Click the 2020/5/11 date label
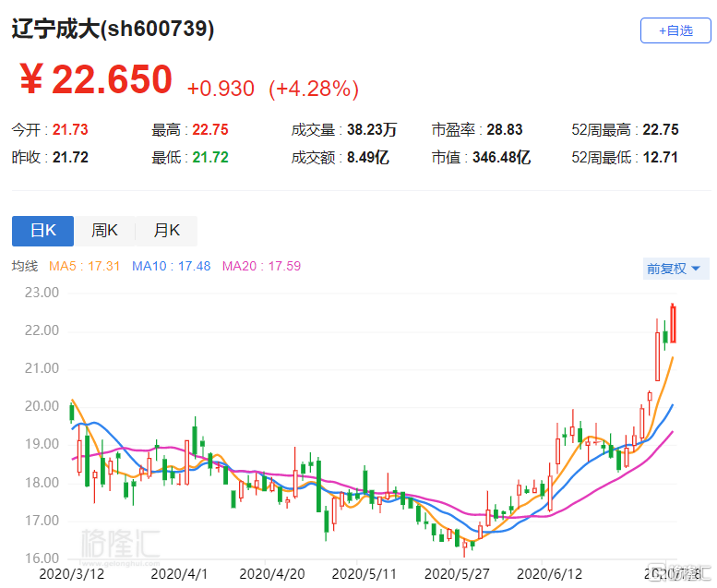This screenshot has width=717, height=588. [364, 574]
